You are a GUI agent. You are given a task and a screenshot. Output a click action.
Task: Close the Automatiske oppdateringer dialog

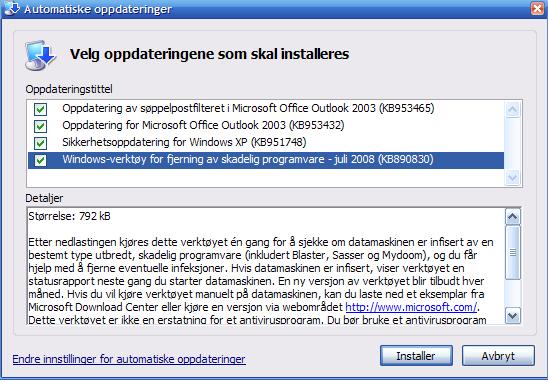coord(537,8)
